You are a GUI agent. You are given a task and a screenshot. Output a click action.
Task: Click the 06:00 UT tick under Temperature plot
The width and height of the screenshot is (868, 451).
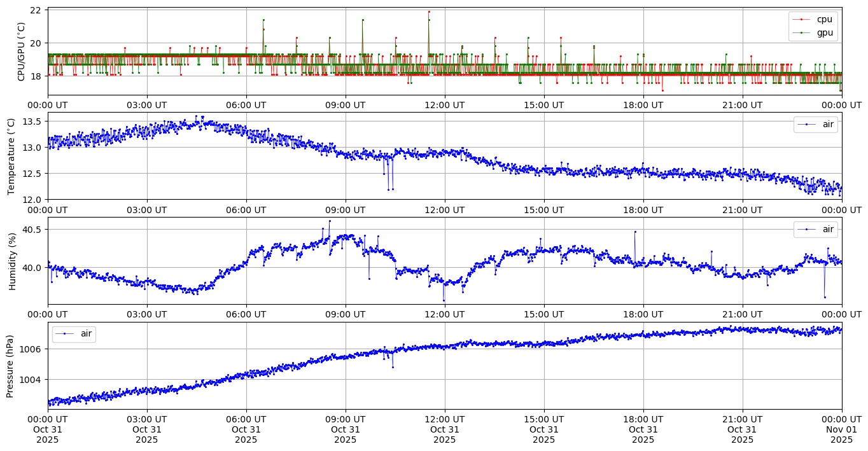[246, 209]
